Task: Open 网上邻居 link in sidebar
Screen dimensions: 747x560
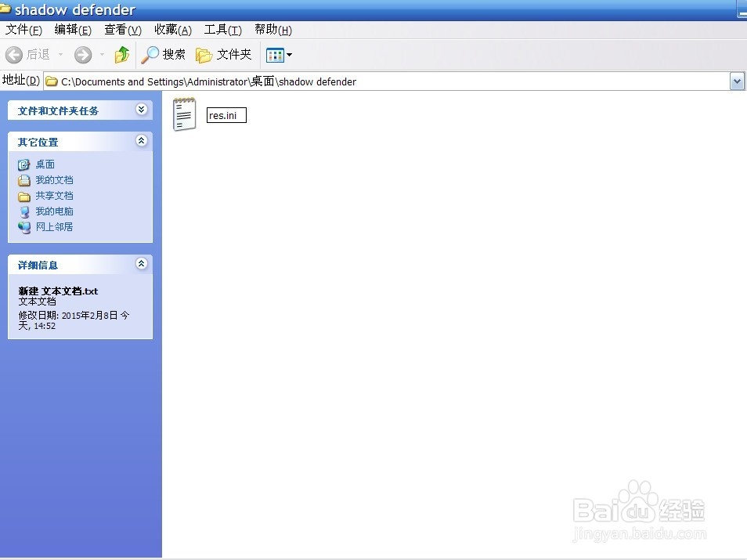Action: click(54, 227)
